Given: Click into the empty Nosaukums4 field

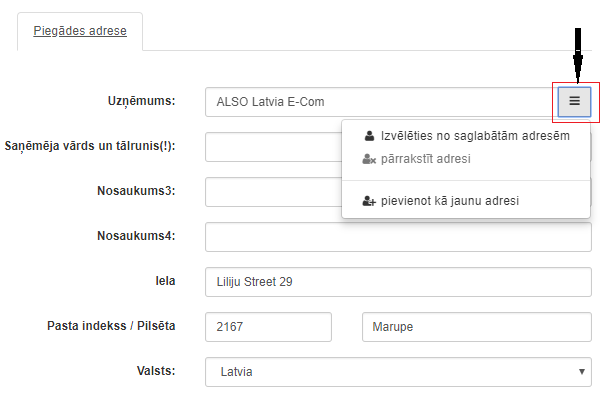Looking at the screenshot, I should [398, 237].
